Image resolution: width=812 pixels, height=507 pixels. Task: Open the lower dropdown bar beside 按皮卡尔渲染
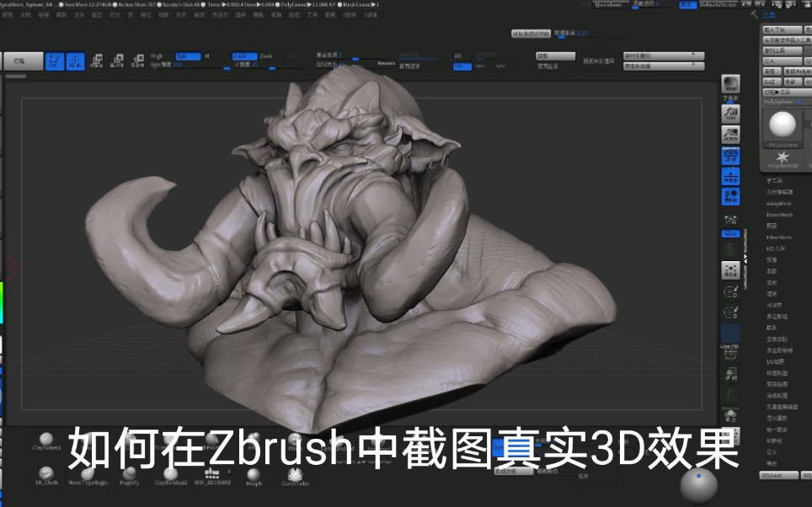pyautogui.click(x=664, y=67)
